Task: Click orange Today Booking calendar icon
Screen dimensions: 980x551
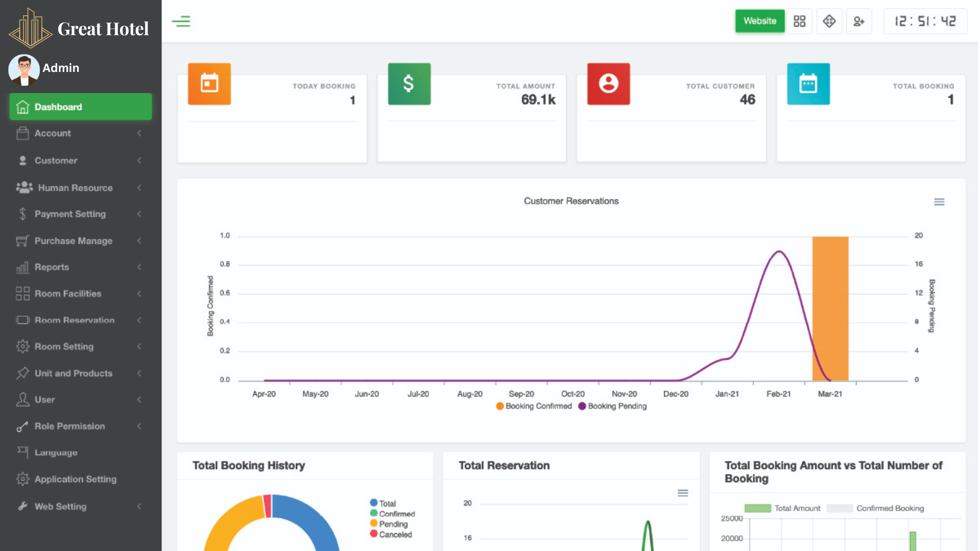Action: pos(209,84)
